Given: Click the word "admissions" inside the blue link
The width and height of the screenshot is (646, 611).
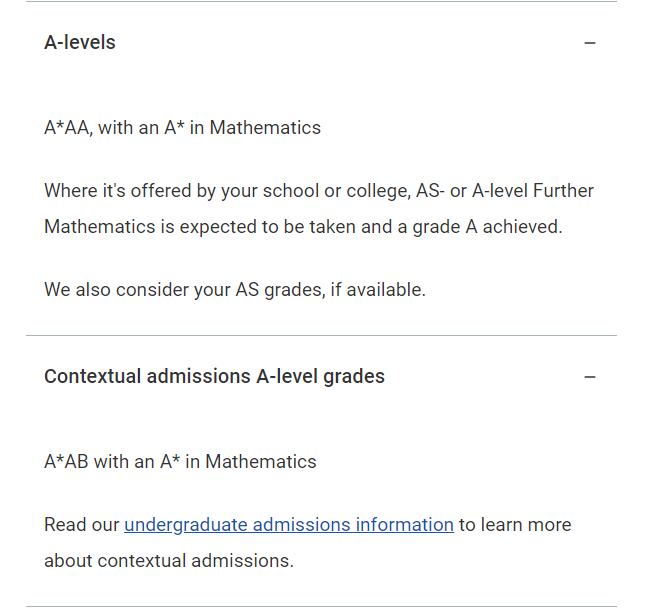Looking at the screenshot, I should point(301,525).
